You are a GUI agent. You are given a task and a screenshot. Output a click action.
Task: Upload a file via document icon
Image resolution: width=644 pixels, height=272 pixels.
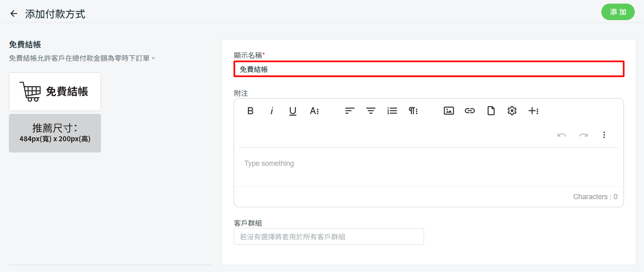tap(491, 111)
